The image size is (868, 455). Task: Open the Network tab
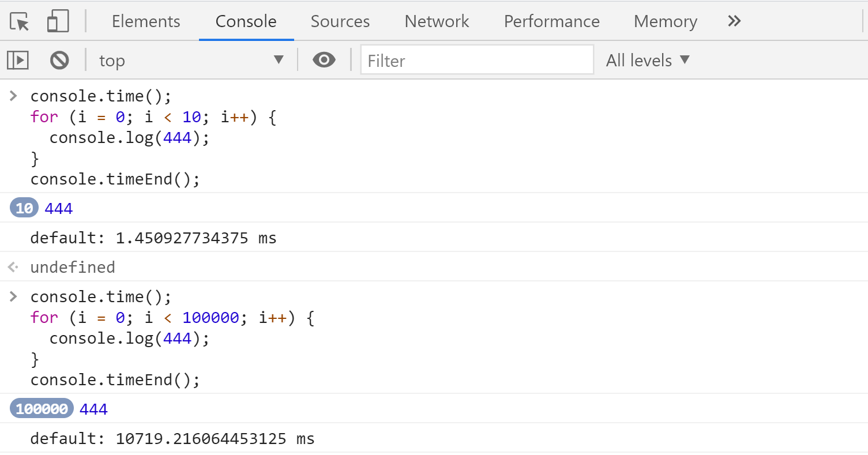click(x=437, y=21)
